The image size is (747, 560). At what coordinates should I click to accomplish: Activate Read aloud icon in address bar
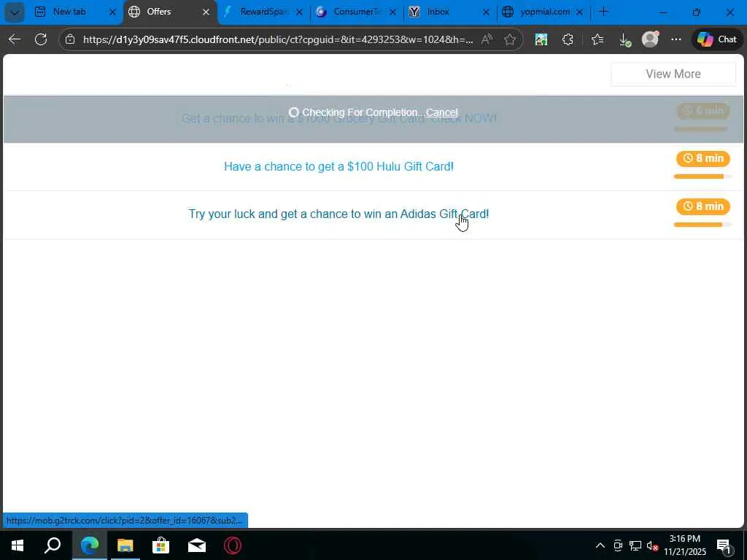[x=487, y=39]
